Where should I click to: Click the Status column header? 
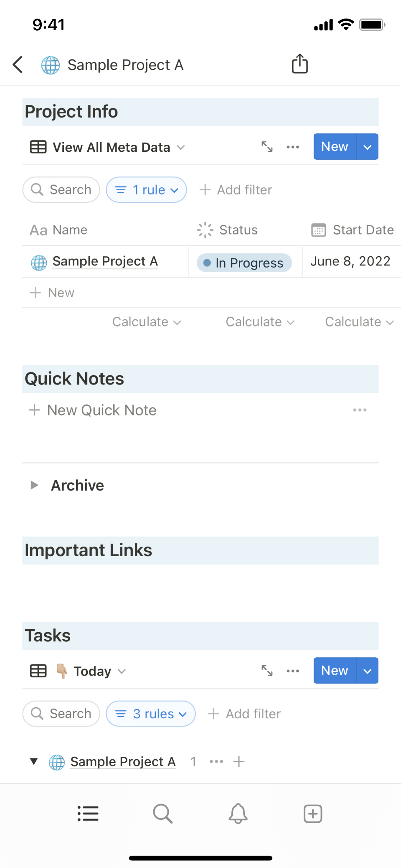tap(238, 230)
